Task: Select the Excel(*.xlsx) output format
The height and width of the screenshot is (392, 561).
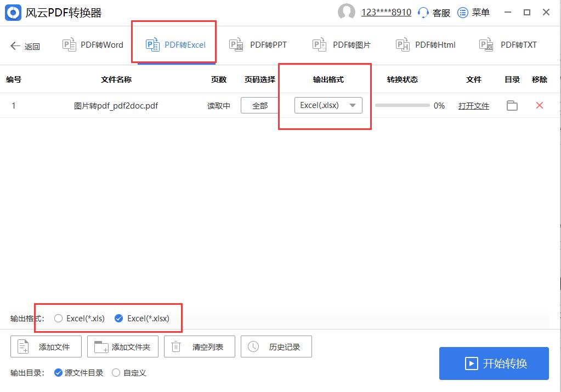Action: (119, 318)
